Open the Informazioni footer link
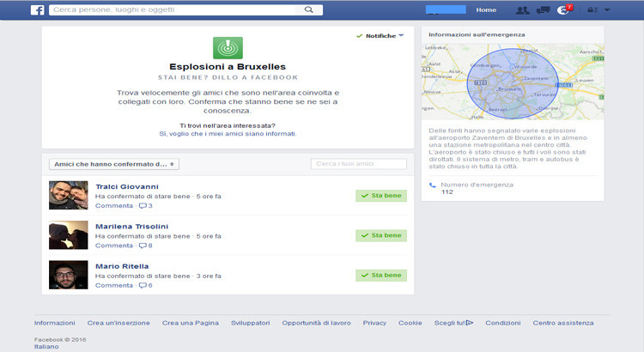The width and height of the screenshot is (644, 352). 55,324
